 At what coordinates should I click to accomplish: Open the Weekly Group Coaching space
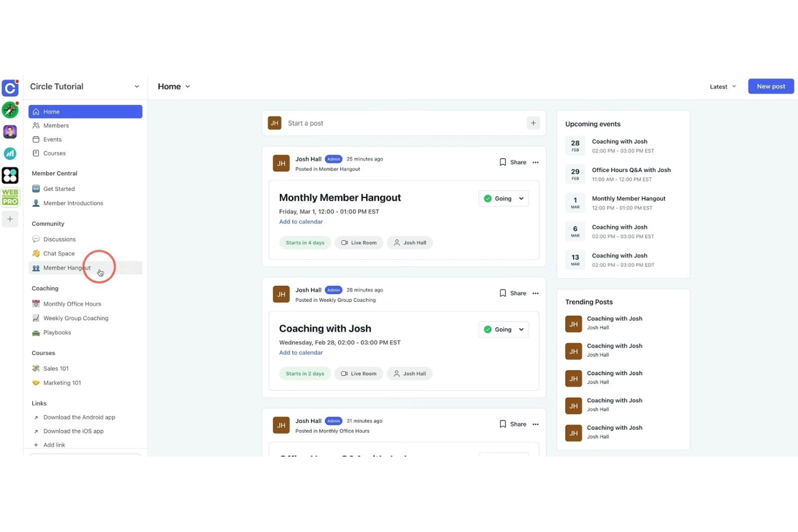pyautogui.click(x=75, y=318)
